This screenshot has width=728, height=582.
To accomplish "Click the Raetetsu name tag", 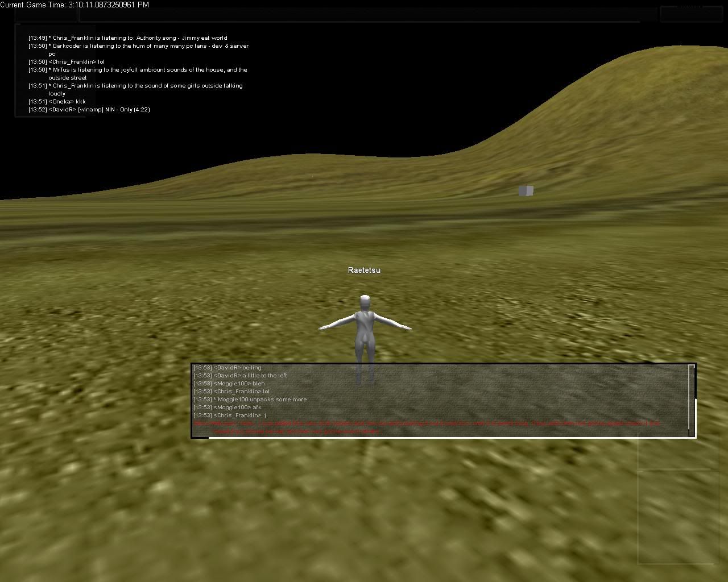I will (x=364, y=270).
